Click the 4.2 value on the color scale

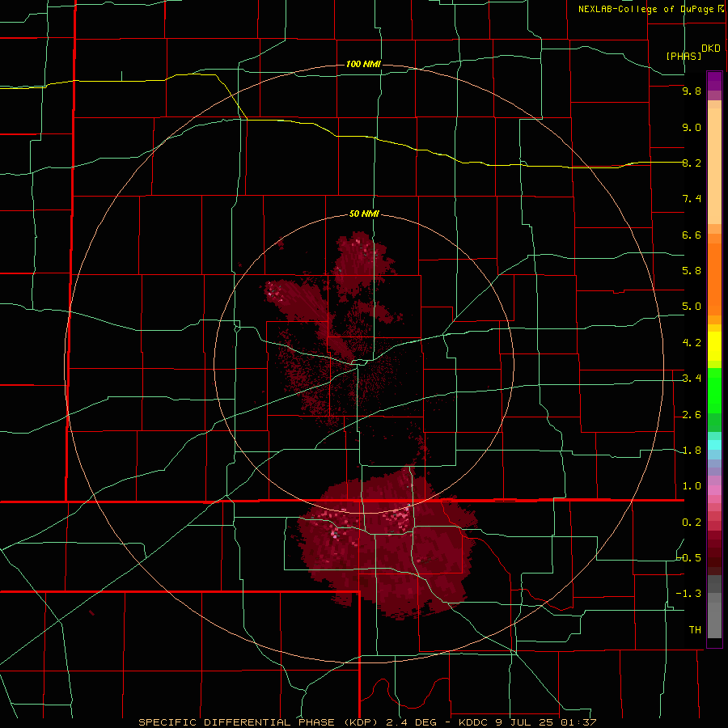(x=692, y=343)
